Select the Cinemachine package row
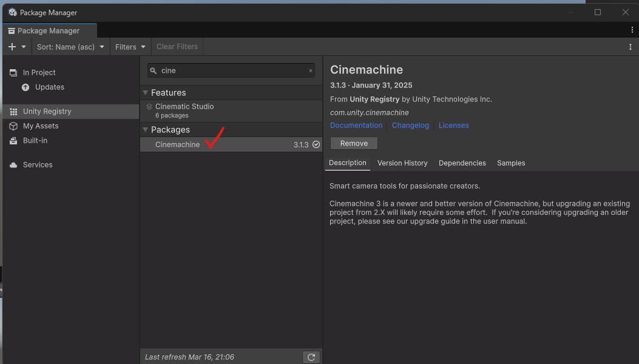The height and width of the screenshot is (364, 639). (x=231, y=144)
